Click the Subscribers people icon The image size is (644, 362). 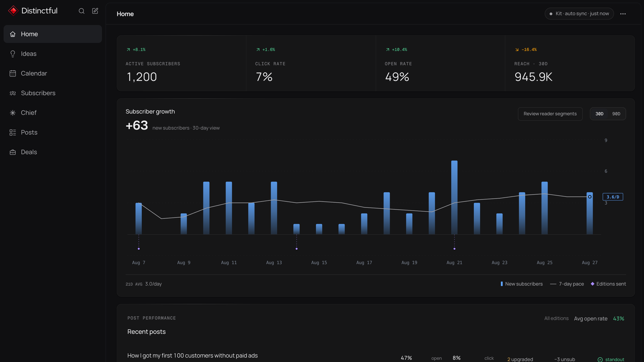click(13, 93)
